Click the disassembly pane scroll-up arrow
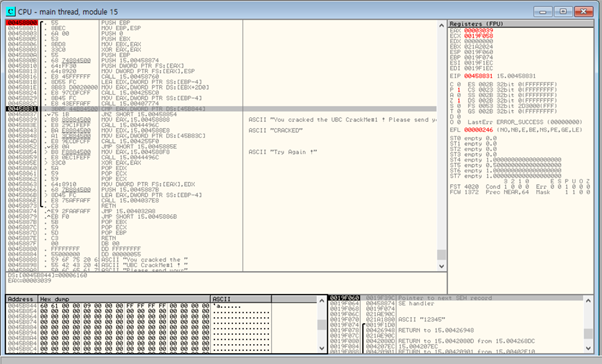 pos(442,25)
